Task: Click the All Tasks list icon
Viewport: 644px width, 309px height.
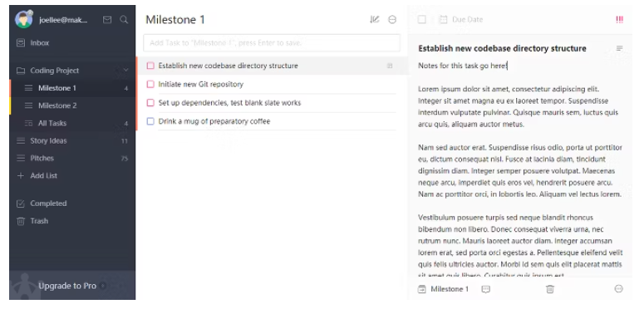Action: pos(29,123)
